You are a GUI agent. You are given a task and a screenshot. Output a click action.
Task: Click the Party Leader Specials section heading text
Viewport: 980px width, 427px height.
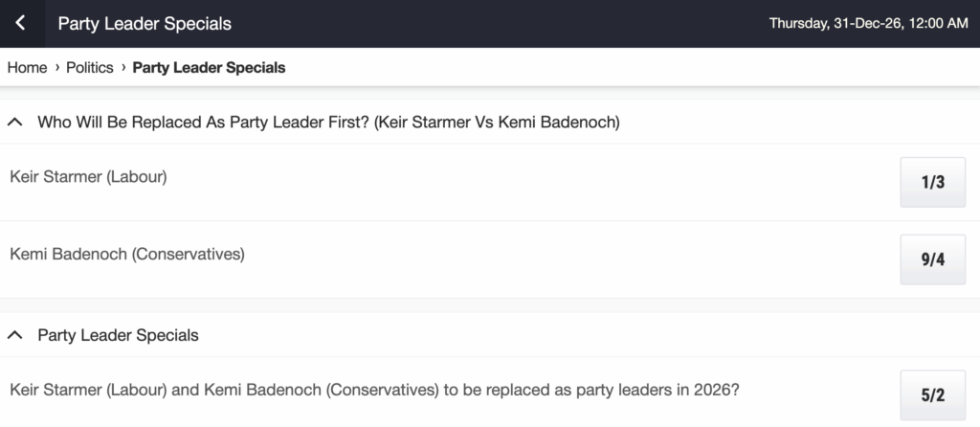tap(118, 335)
